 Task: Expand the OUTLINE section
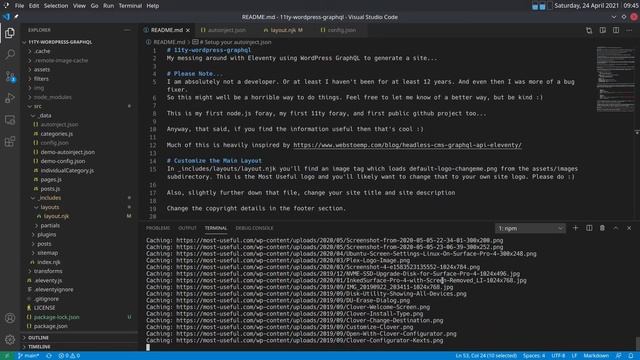tap(38, 338)
